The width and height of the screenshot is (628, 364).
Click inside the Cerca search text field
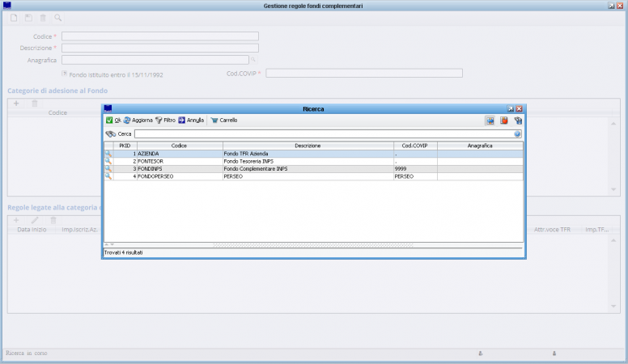pyautogui.click(x=323, y=133)
